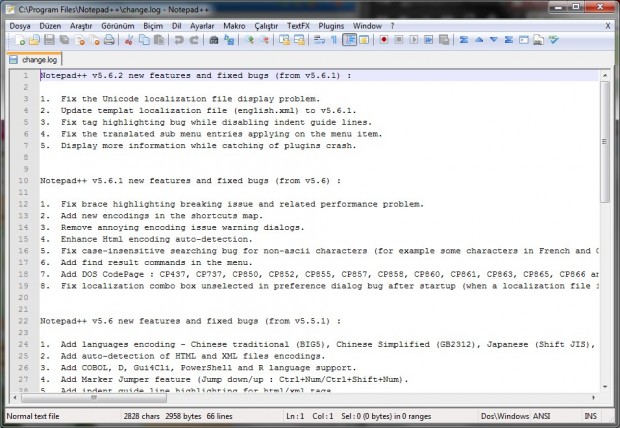This screenshot has height=428, width=620.
Task: Click '2828 chars' in status bar
Action: pos(142,416)
